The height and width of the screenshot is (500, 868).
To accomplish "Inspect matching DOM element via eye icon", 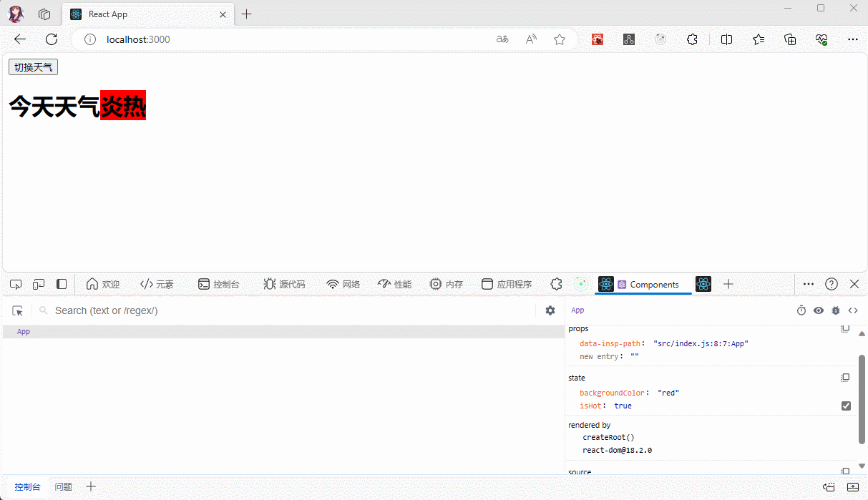I will [x=819, y=310].
